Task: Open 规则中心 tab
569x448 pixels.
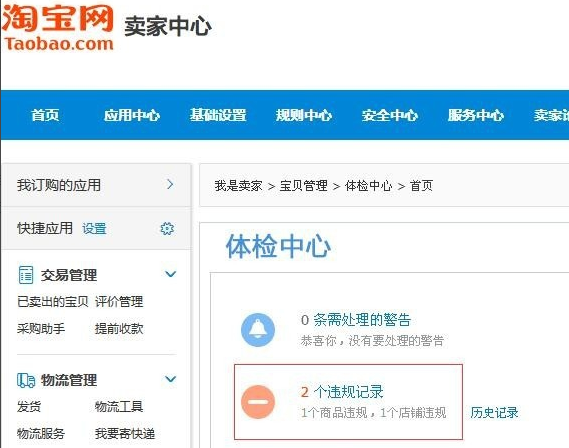Action: pyautogui.click(x=304, y=115)
